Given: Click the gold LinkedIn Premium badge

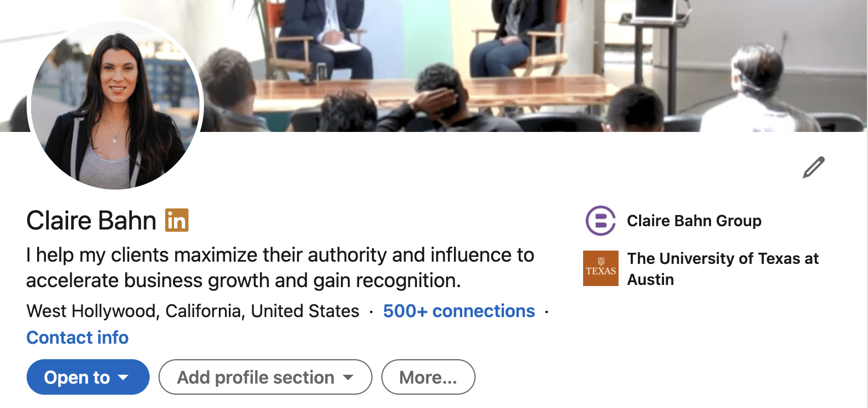Looking at the screenshot, I should pyautogui.click(x=177, y=220).
